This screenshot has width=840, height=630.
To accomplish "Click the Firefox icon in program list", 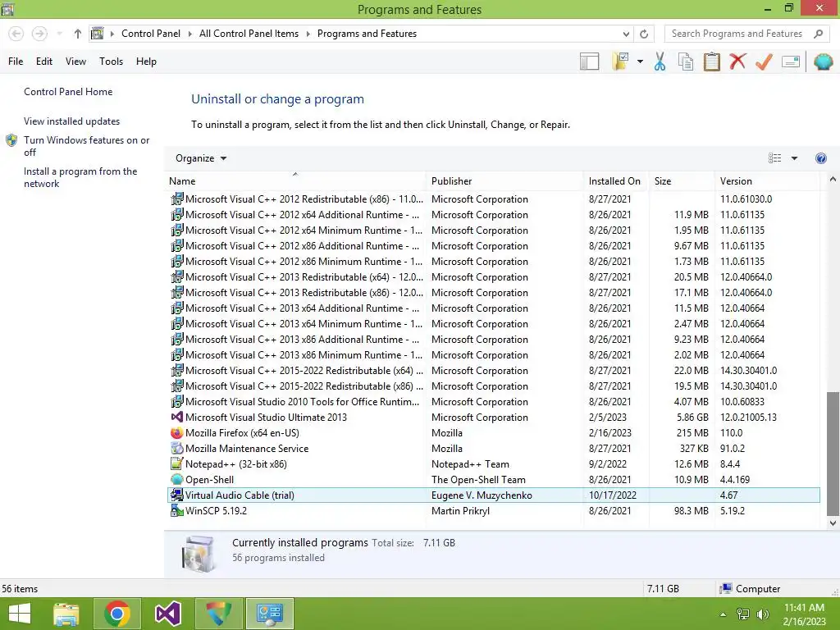I will coord(177,433).
